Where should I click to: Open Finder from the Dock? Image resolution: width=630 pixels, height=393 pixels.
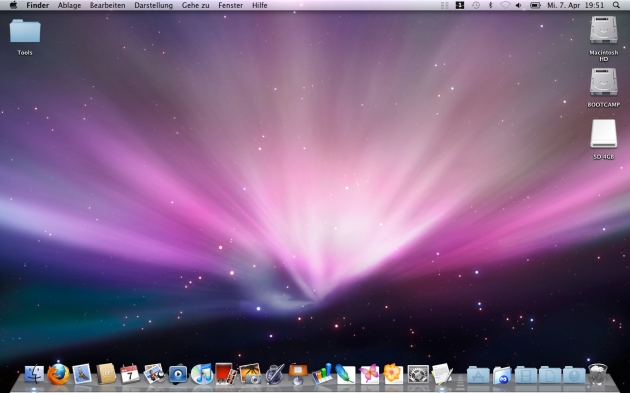pyautogui.click(x=35, y=374)
